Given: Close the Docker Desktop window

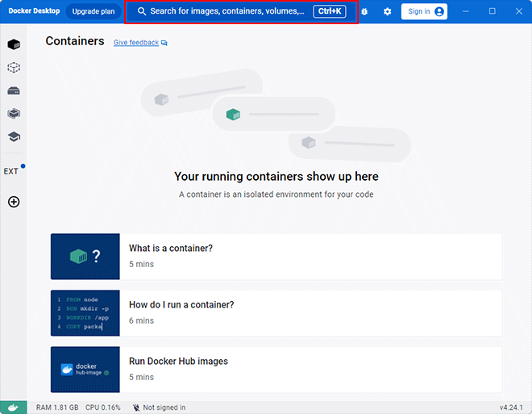Looking at the screenshot, I should [519, 11].
